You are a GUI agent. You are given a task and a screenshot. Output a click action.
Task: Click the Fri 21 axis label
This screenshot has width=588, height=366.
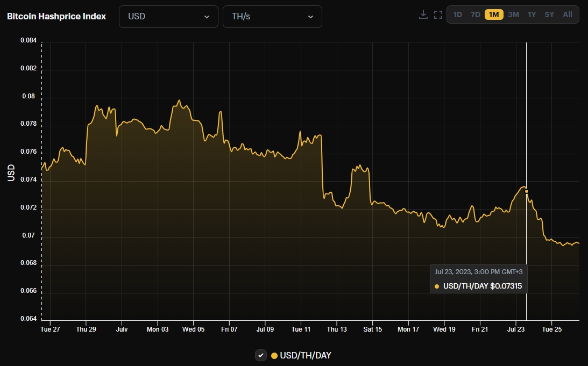480,329
